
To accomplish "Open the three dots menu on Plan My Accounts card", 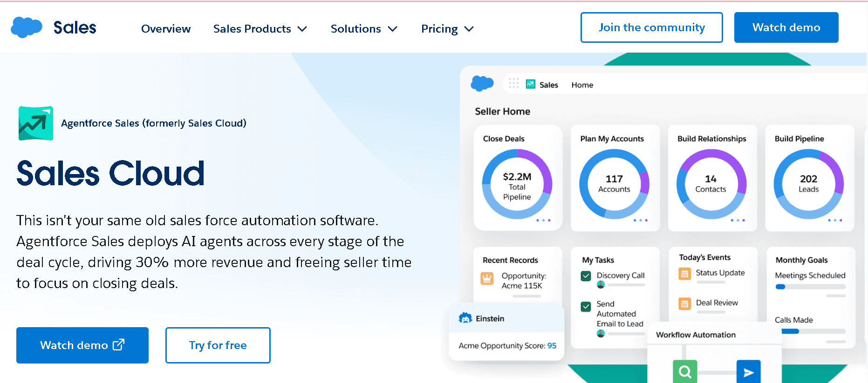I will click(641, 220).
